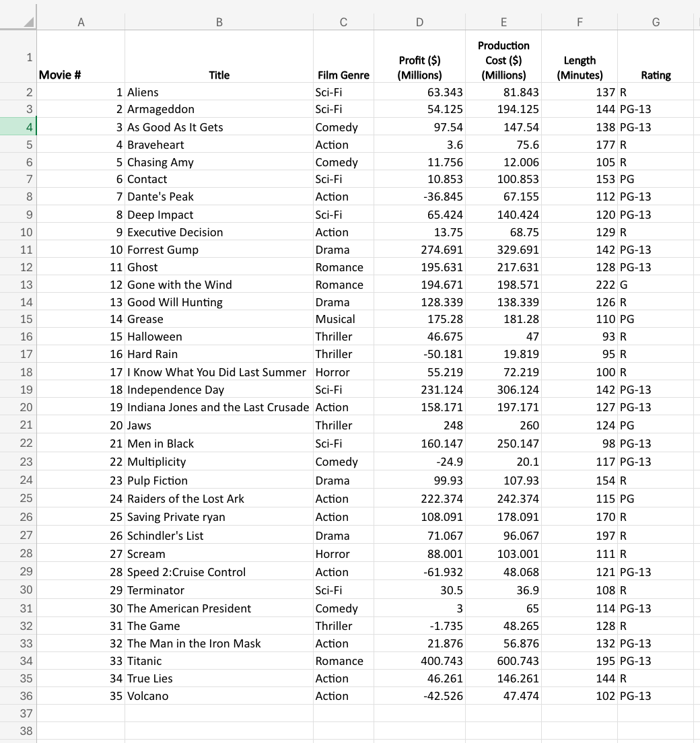Click the Sci-Fi genre cell for Aliens
The height and width of the screenshot is (743, 700).
pos(343,92)
